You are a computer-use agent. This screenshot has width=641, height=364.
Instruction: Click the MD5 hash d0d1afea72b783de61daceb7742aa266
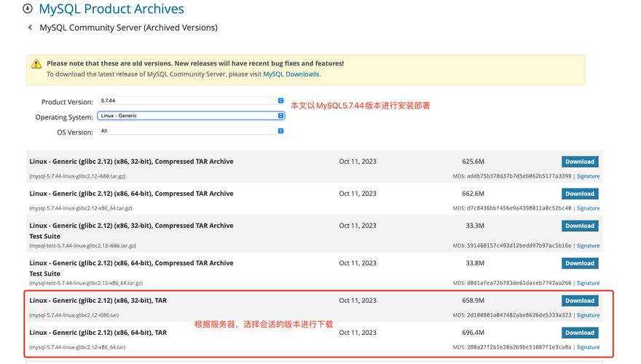pyautogui.click(x=519, y=283)
